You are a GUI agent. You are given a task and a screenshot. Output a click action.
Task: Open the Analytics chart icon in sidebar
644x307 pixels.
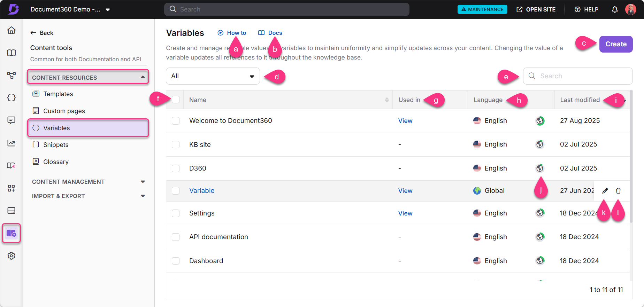[x=11, y=143]
